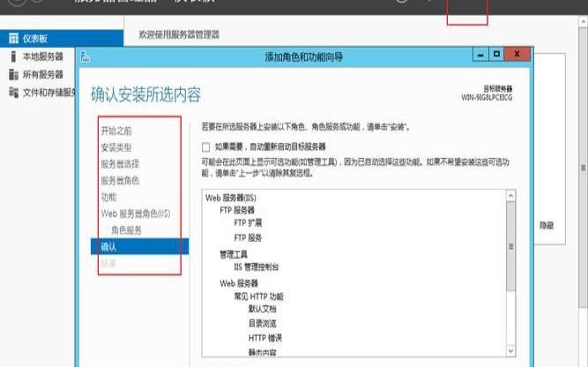Click the destination server name WIN-90G8LPCEICG
588x367 pixels.
pos(487,98)
